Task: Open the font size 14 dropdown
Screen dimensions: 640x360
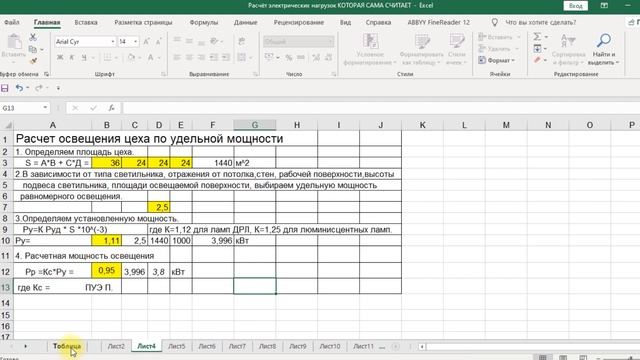Action: (136, 42)
